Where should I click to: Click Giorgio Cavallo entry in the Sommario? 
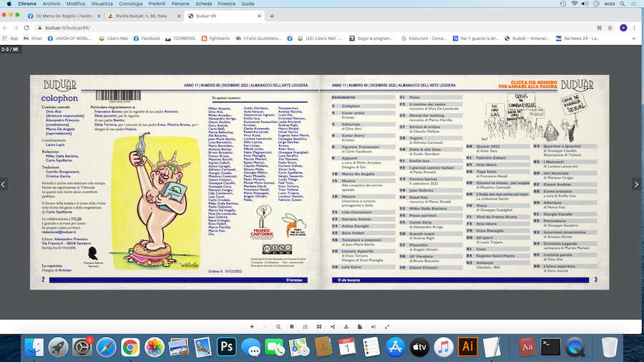point(565,214)
